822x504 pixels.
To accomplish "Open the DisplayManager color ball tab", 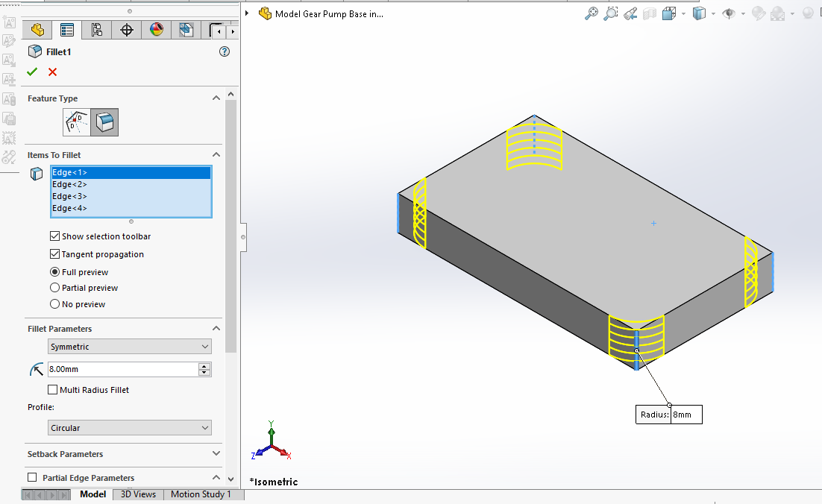I will (156, 31).
